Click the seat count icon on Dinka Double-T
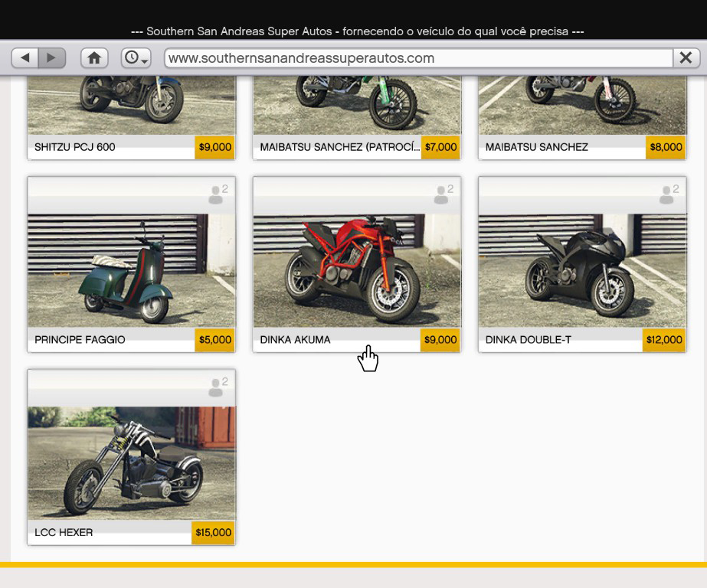The height and width of the screenshot is (588, 707). coord(669,194)
